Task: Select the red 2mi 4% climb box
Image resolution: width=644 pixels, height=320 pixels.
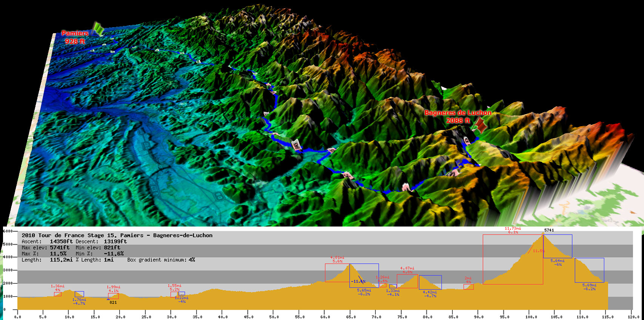Action: pos(469,287)
